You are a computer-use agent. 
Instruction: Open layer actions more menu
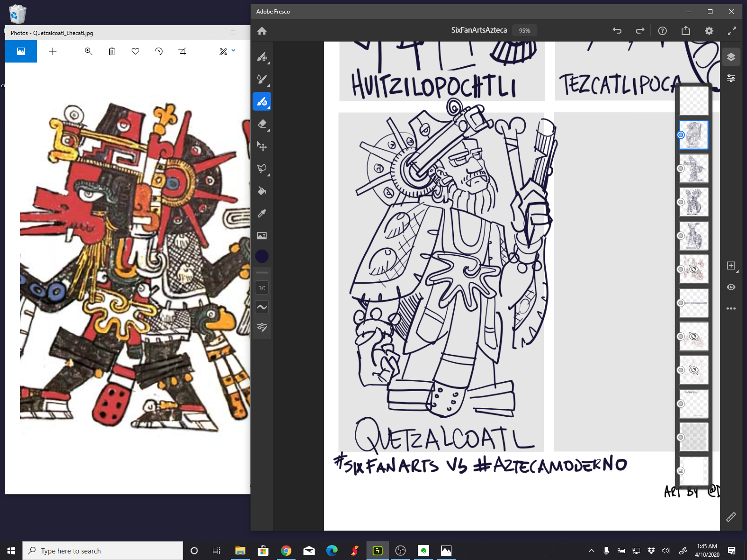(731, 308)
